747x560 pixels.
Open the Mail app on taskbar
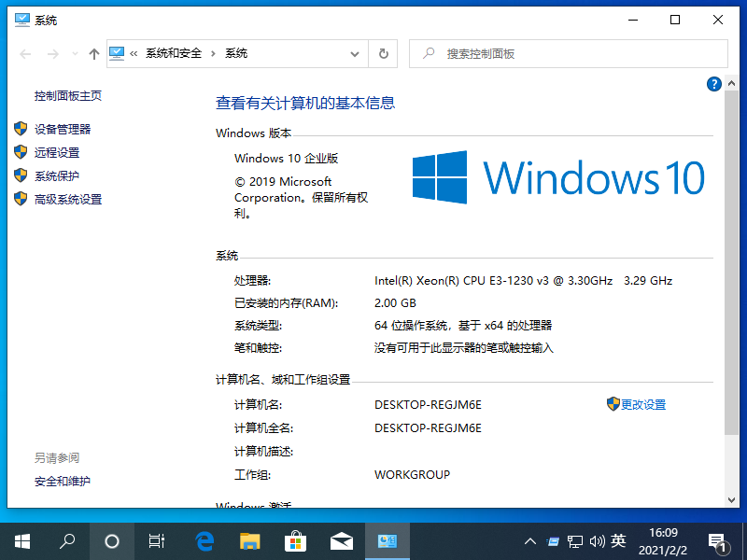pyautogui.click(x=341, y=540)
